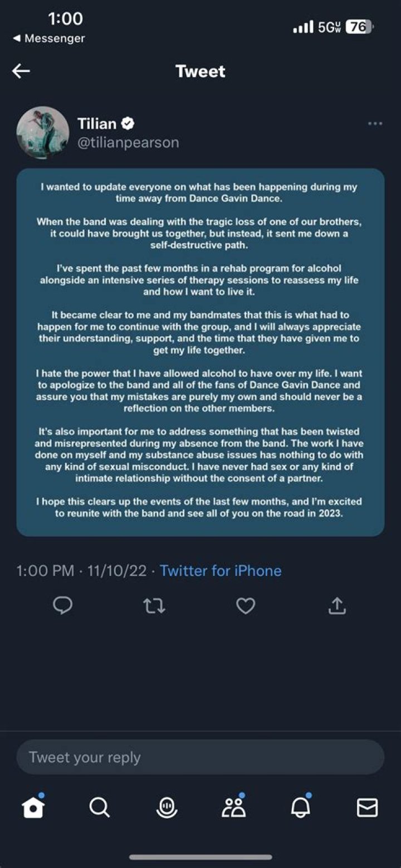Screen dimensions: 401x868
Task: Open the Search tab
Action: pos(100,807)
